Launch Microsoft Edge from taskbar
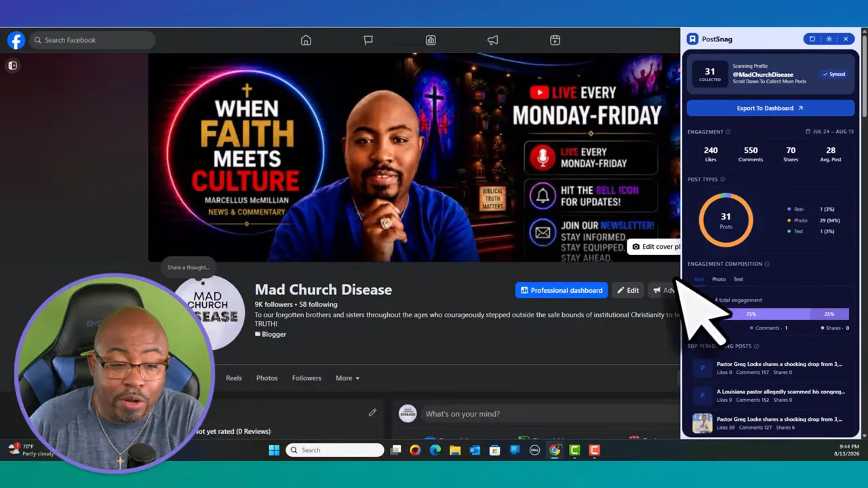Screen dimensions: 868x488 (435, 450)
